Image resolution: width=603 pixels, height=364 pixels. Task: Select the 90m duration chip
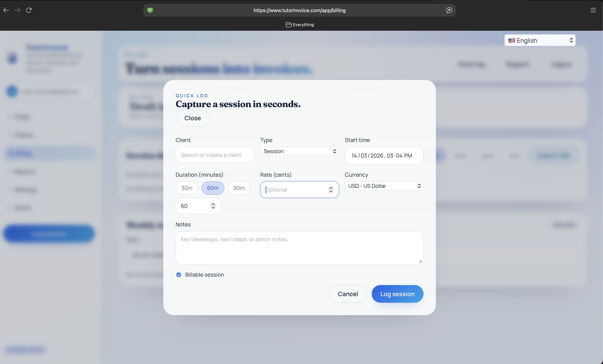click(239, 188)
